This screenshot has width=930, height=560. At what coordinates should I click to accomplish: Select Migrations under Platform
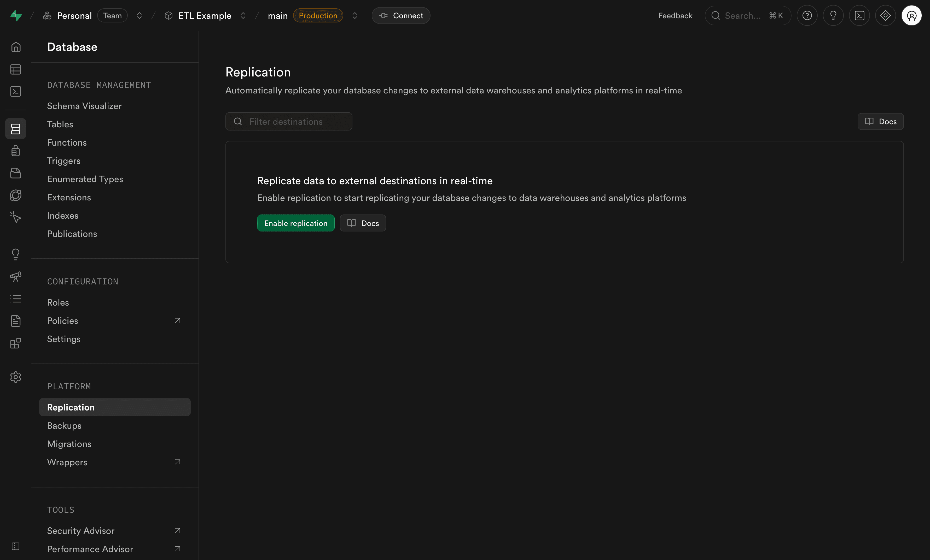(69, 444)
